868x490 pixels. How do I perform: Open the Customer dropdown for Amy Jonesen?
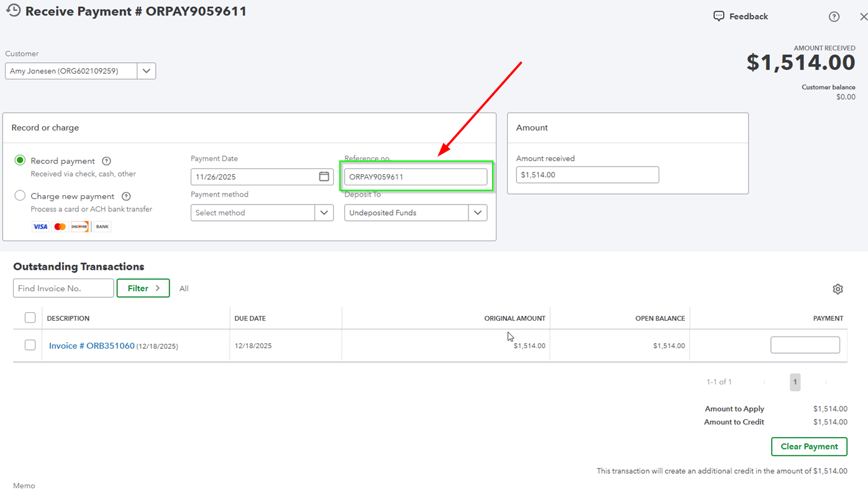(x=146, y=70)
